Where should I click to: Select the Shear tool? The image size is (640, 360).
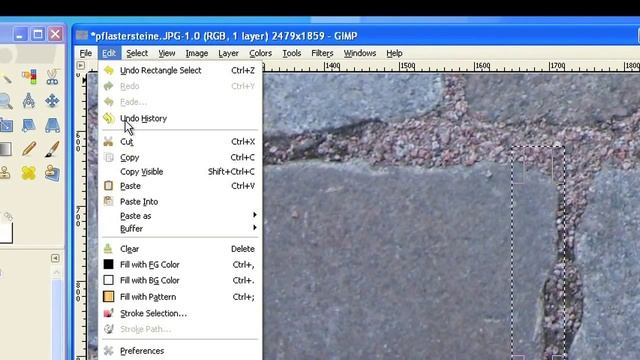click(x=29, y=125)
